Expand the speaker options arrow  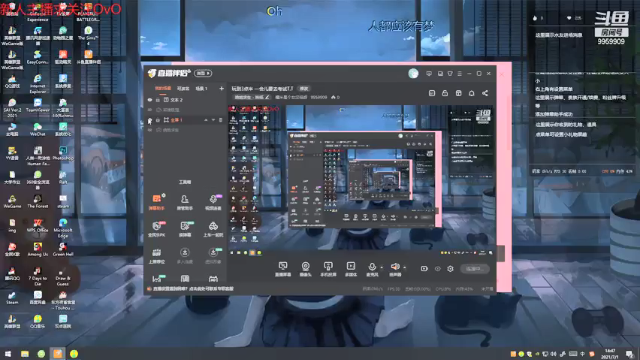click(404, 268)
